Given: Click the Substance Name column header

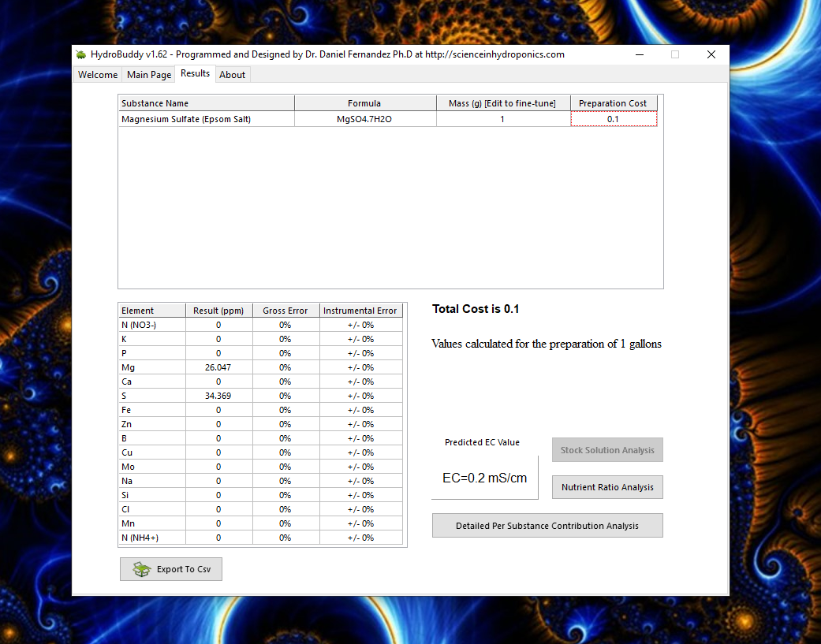Looking at the screenshot, I should click(206, 103).
